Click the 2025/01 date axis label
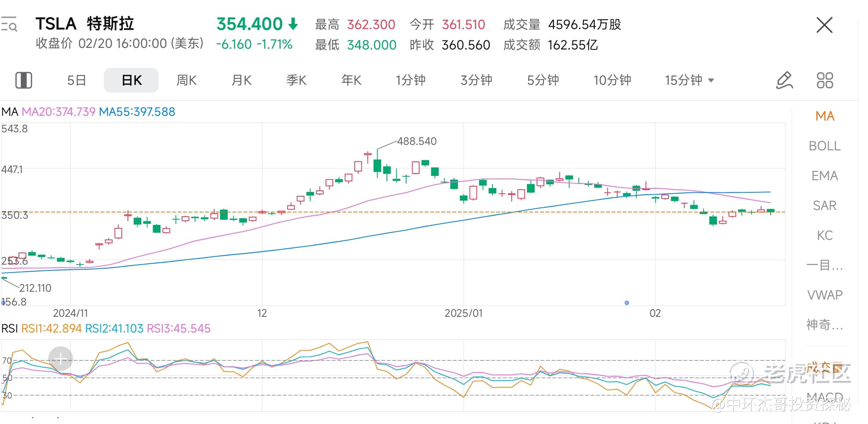 pyautogui.click(x=464, y=313)
